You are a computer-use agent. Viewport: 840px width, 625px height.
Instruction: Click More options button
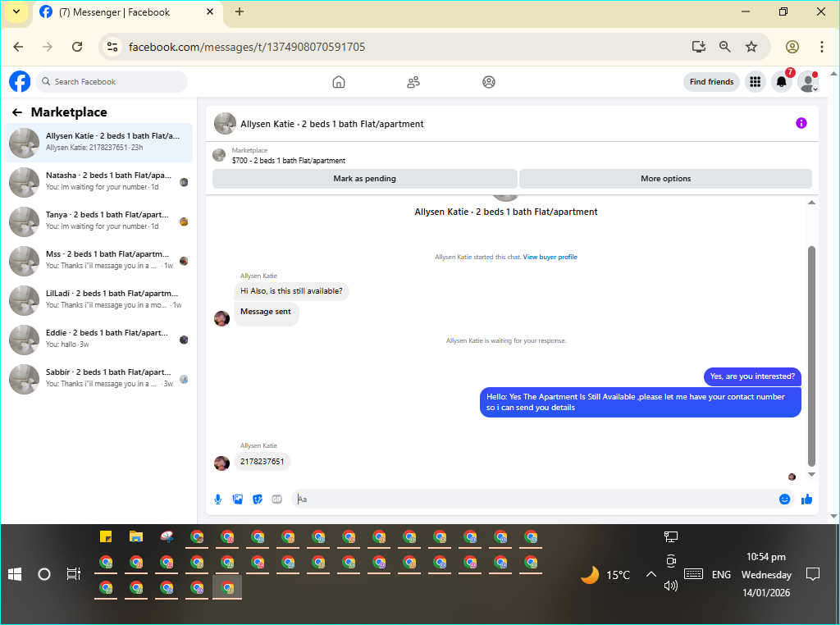coord(666,179)
